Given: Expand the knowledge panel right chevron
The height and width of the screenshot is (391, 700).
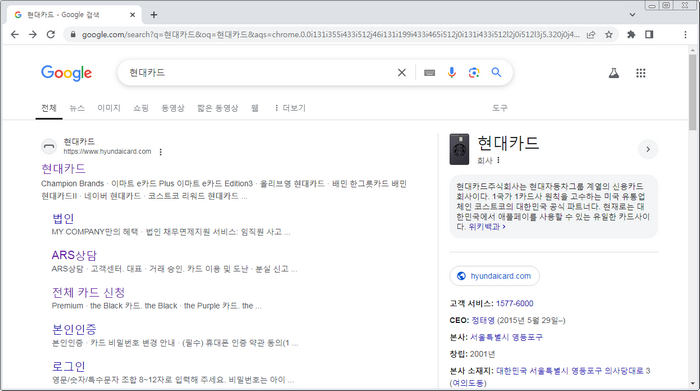Looking at the screenshot, I should (648, 149).
